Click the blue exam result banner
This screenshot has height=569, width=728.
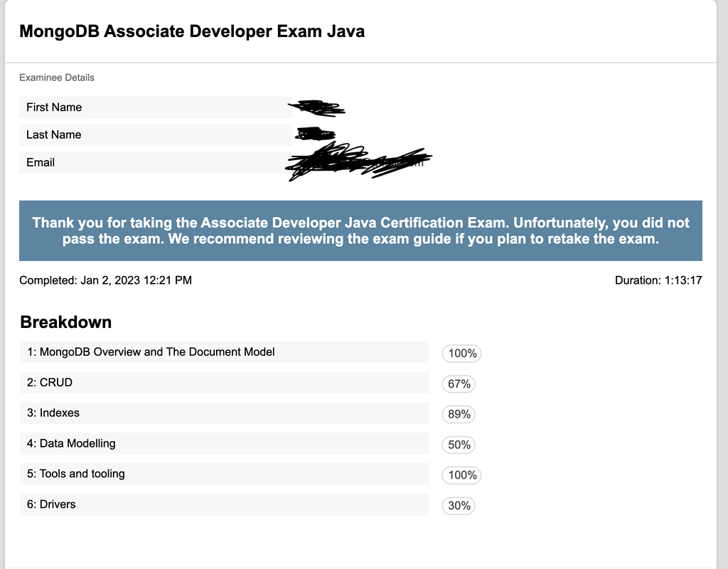click(x=360, y=230)
